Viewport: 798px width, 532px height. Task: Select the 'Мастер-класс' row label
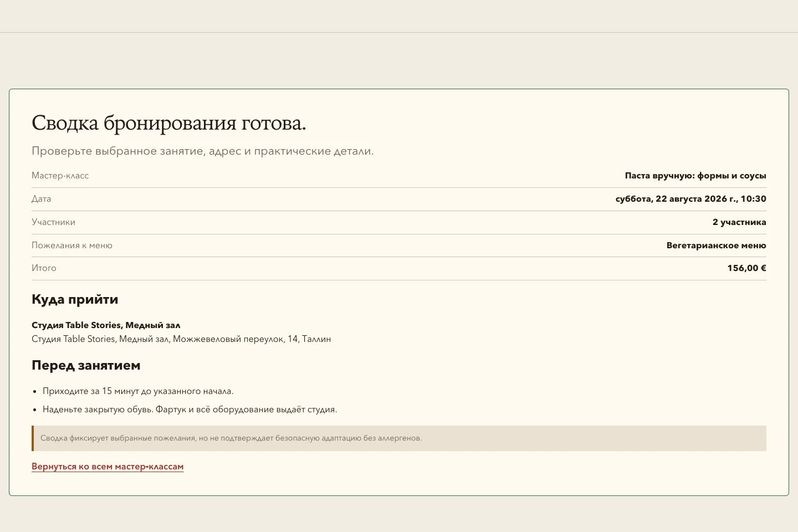[x=60, y=176]
